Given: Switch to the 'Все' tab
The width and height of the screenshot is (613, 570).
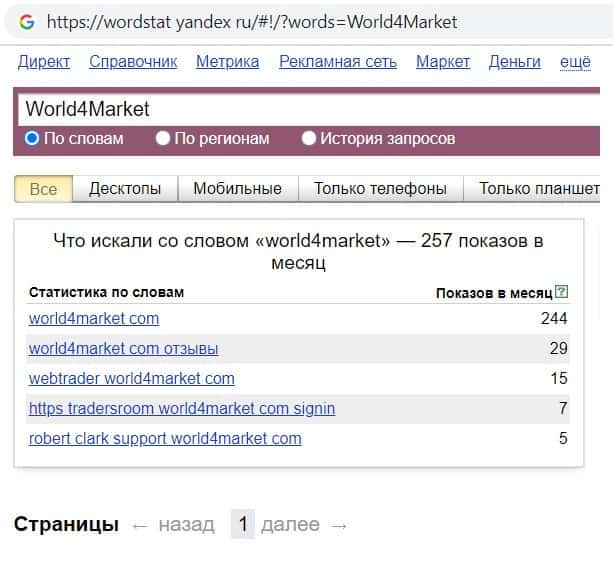Looking at the screenshot, I should click(43, 188).
